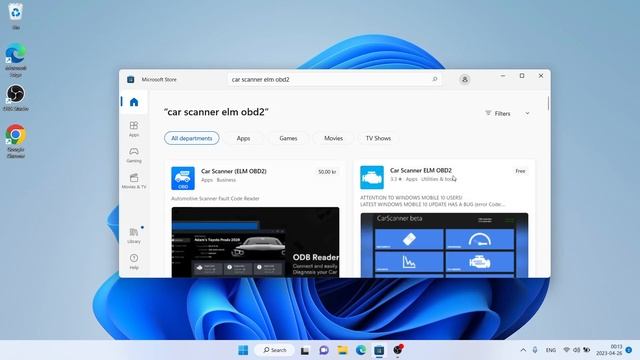Select the Movies filter tab
640x360 pixels.
tap(333, 138)
